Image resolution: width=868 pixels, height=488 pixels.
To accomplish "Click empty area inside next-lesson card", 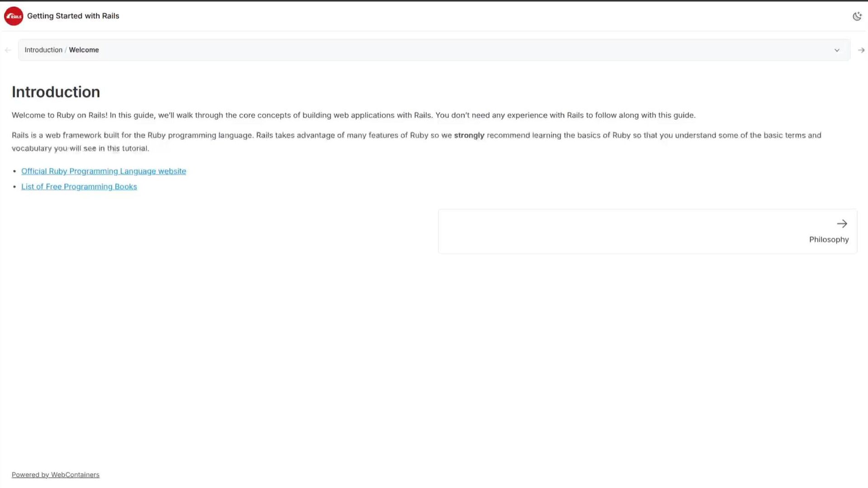I will tap(588, 231).
